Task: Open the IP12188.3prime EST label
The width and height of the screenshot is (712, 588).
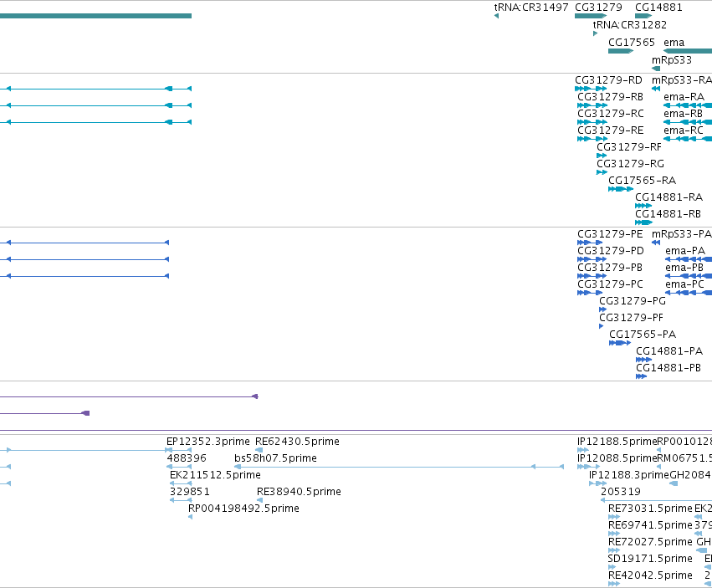Action: [x=629, y=475]
